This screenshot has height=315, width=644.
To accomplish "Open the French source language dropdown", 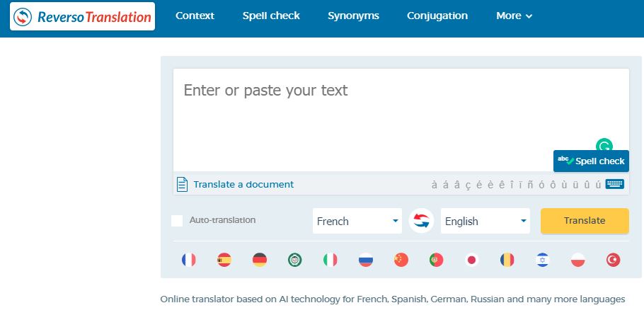I will [357, 221].
